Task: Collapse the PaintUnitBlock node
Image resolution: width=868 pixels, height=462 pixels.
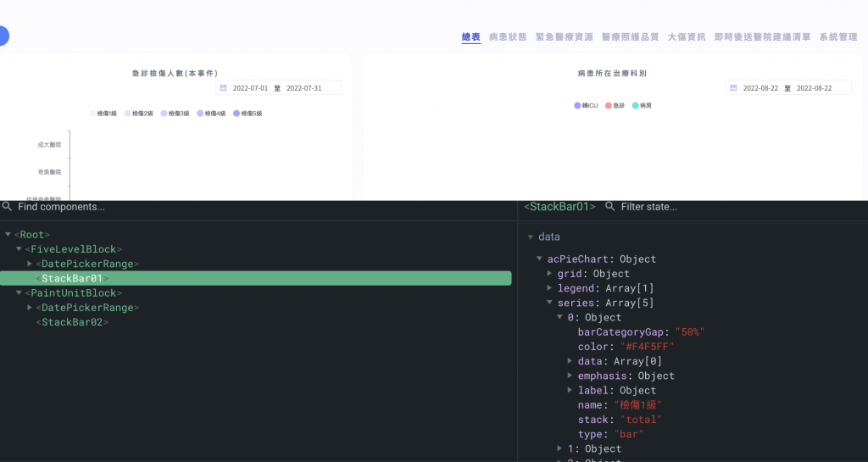Action: pos(19,292)
